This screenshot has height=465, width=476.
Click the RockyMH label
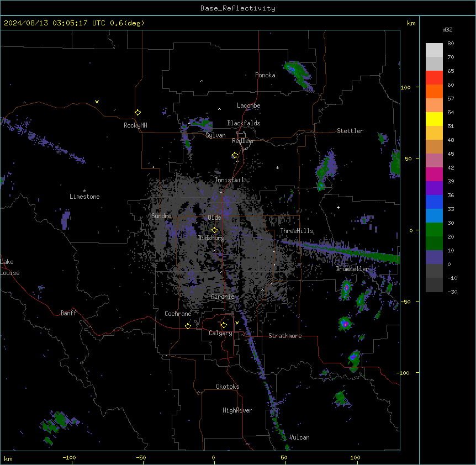(x=135, y=125)
